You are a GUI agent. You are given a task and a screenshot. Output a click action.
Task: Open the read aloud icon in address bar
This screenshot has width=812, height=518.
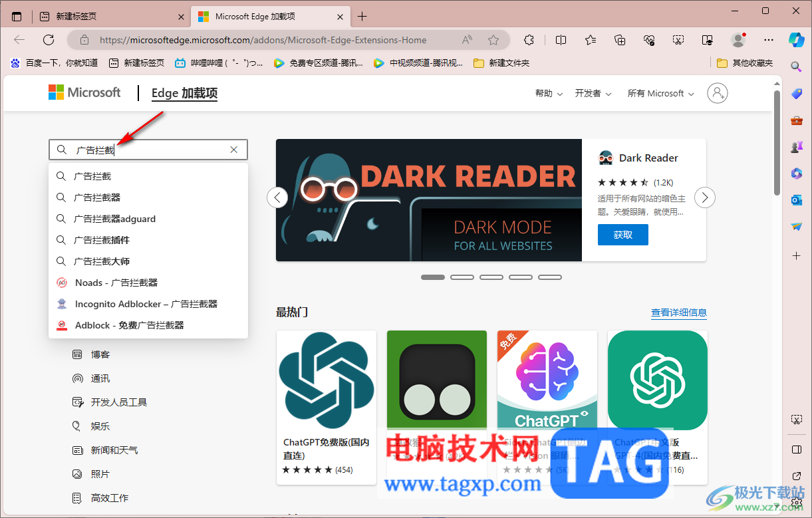467,40
